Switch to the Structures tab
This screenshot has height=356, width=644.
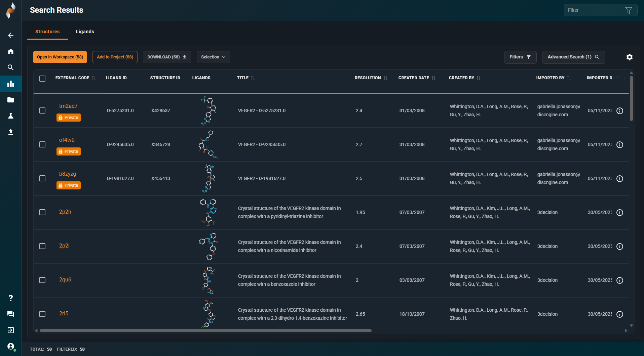pos(47,32)
